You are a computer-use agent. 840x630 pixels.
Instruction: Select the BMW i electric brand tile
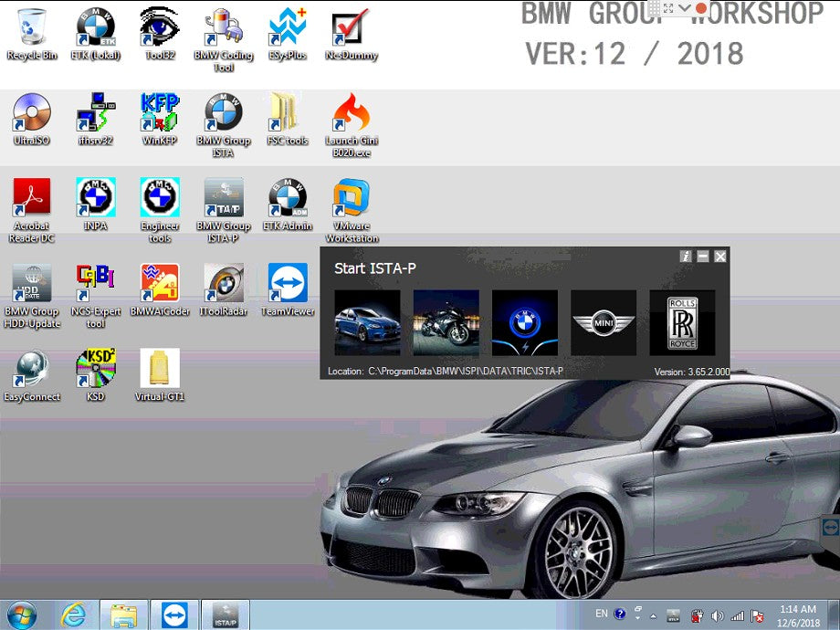tap(525, 322)
